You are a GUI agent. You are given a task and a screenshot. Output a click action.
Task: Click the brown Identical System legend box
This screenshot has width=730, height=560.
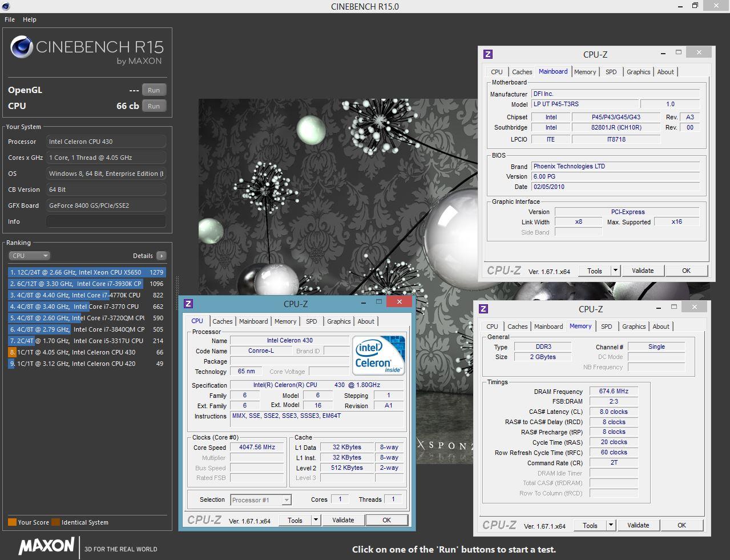click(x=55, y=522)
